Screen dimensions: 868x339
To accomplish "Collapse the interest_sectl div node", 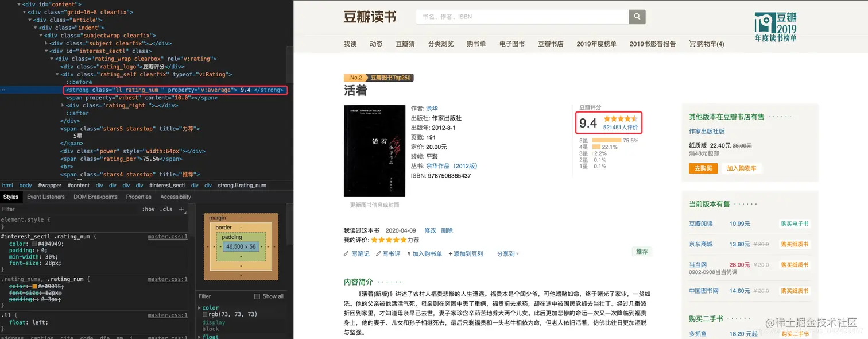I will pyautogui.click(x=46, y=51).
